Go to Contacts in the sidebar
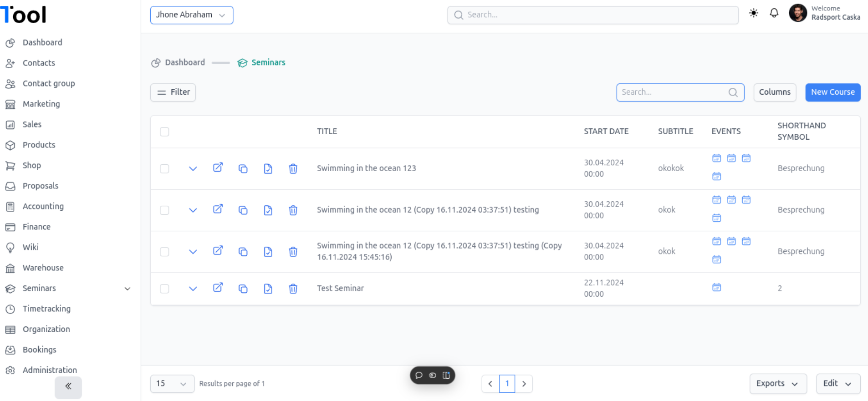868x401 pixels. click(39, 63)
